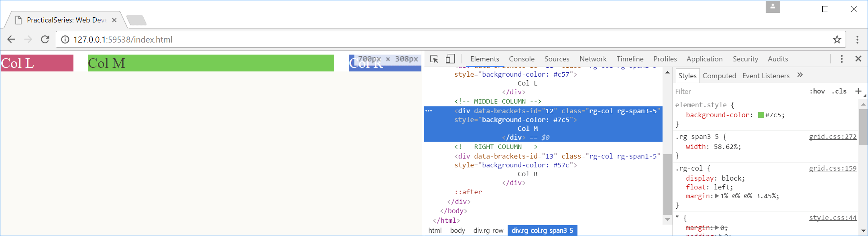The image size is (868, 236).
Task: Reload the page
Action: coord(45,39)
